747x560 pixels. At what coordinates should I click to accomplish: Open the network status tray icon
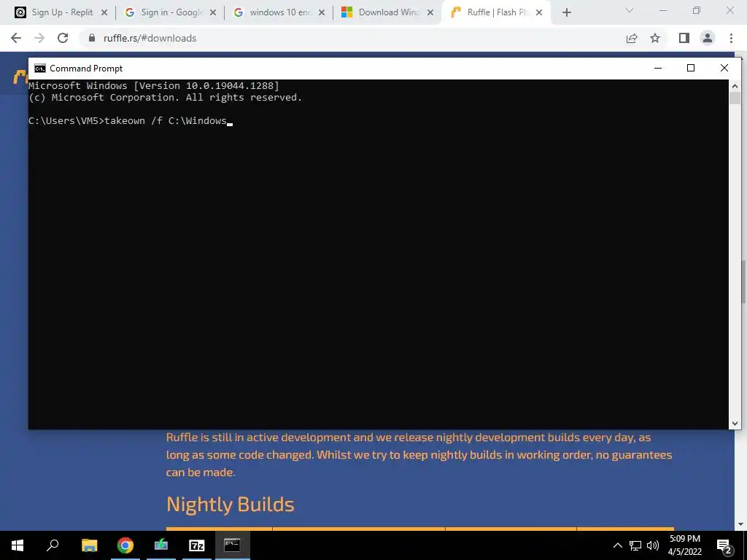point(635,545)
